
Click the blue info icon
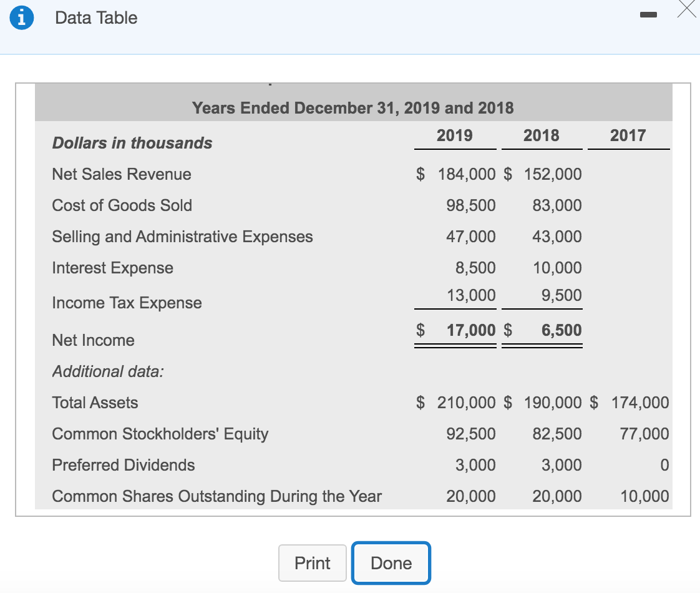click(23, 17)
